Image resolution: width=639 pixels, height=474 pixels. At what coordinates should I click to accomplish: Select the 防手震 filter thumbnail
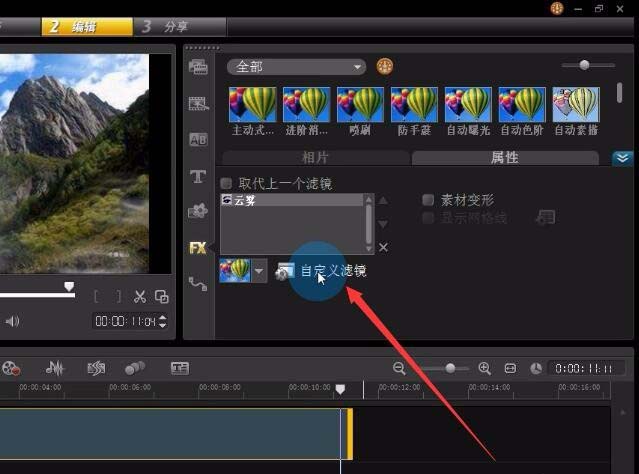pos(414,105)
